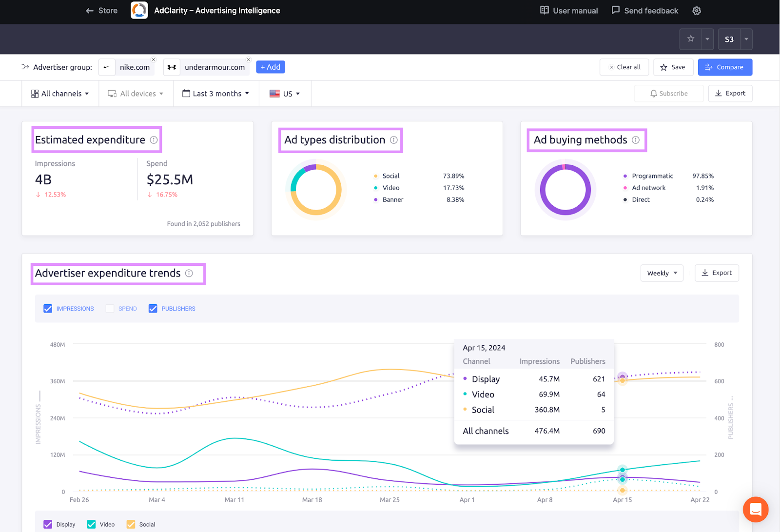The image size is (780, 532).
Task: Click info icon beside Ad buying methods
Action: (x=636, y=140)
